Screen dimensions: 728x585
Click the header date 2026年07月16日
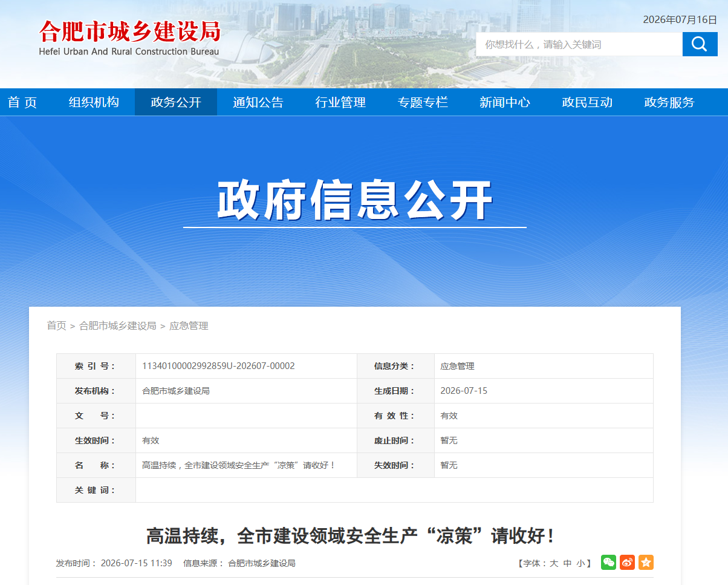(680, 19)
